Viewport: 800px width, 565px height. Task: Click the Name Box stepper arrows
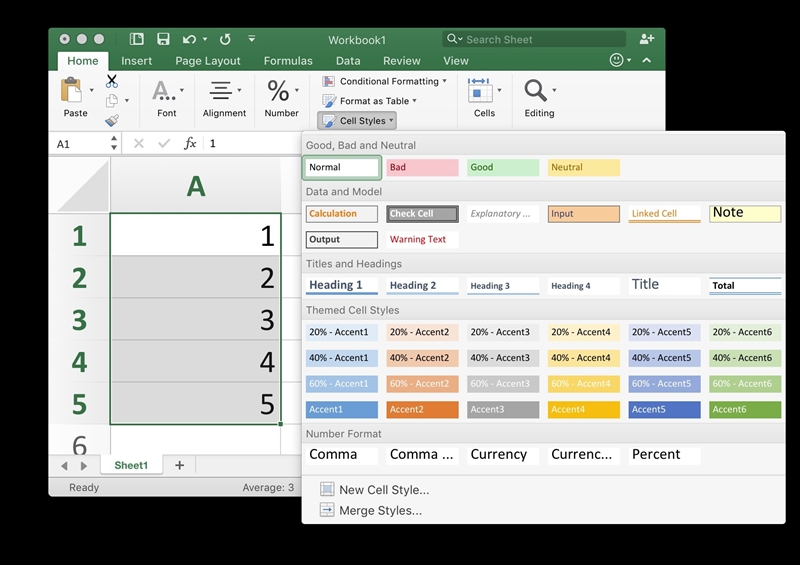click(114, 143)
